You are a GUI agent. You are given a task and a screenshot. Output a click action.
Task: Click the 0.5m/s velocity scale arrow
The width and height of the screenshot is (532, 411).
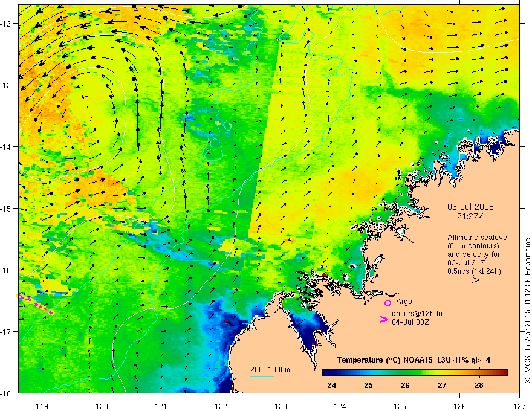coord(467,280)
